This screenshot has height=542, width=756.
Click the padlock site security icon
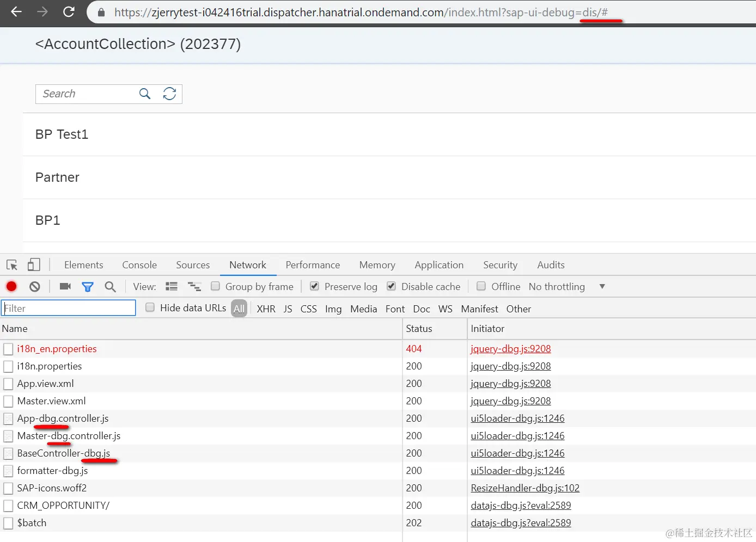coord(101,12)
